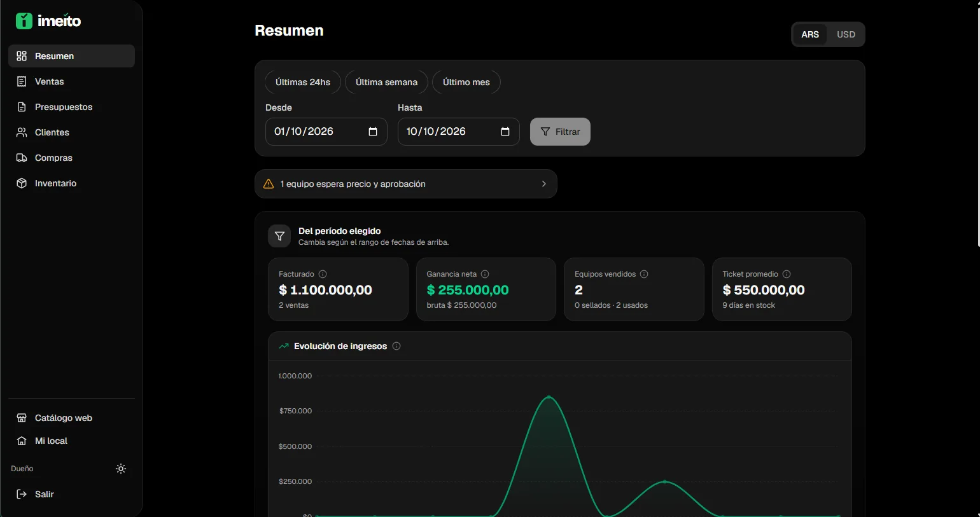Click the imeito logo icon
The height and width of the screenshot is (517, 980).
[x=24, y=21]
